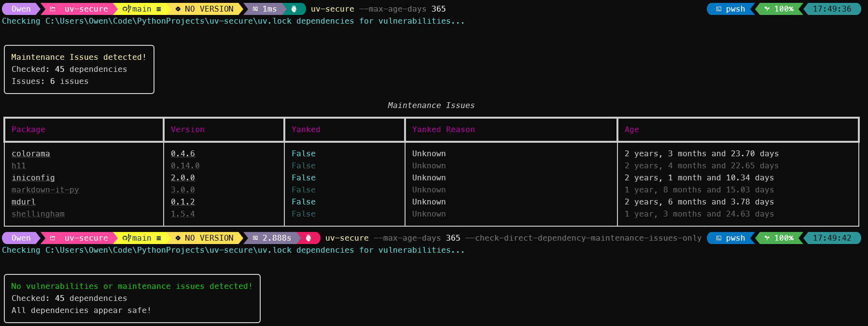
Task: Click the 'Age' column header
Action: [632, 130]
